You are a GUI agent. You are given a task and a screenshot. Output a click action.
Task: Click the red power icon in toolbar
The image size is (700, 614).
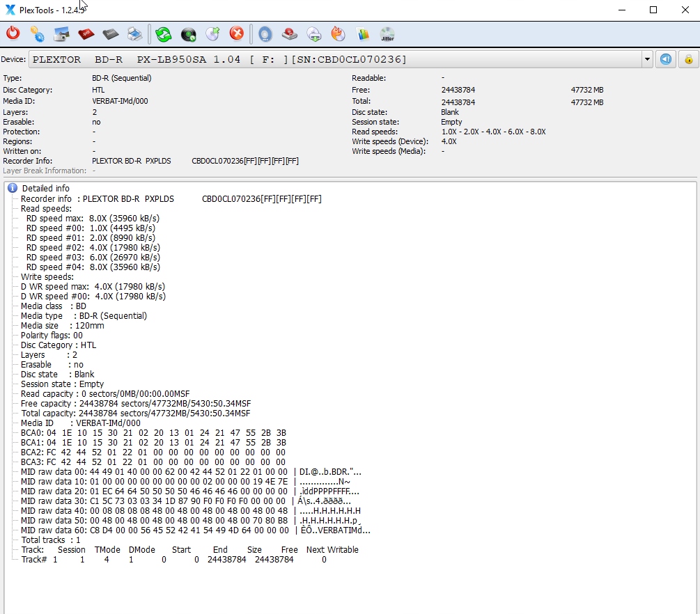coord(13,33)
